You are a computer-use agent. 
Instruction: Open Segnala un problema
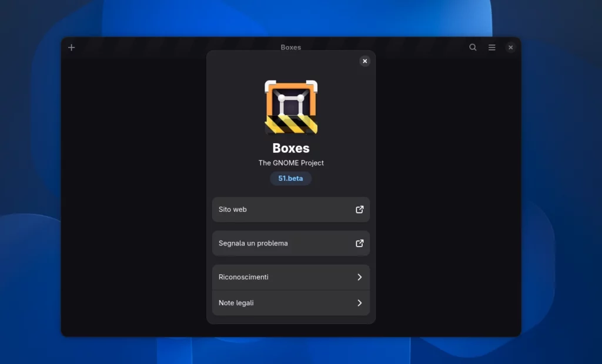click(291, 243)
